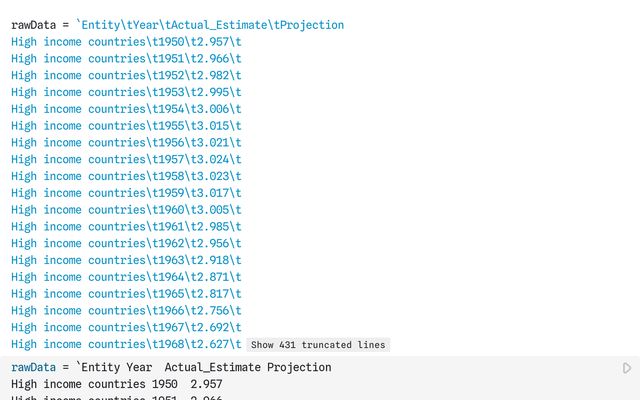Click the 1966 output data row
Viewport: 640px width, 400px height.
tap(126, 311)
